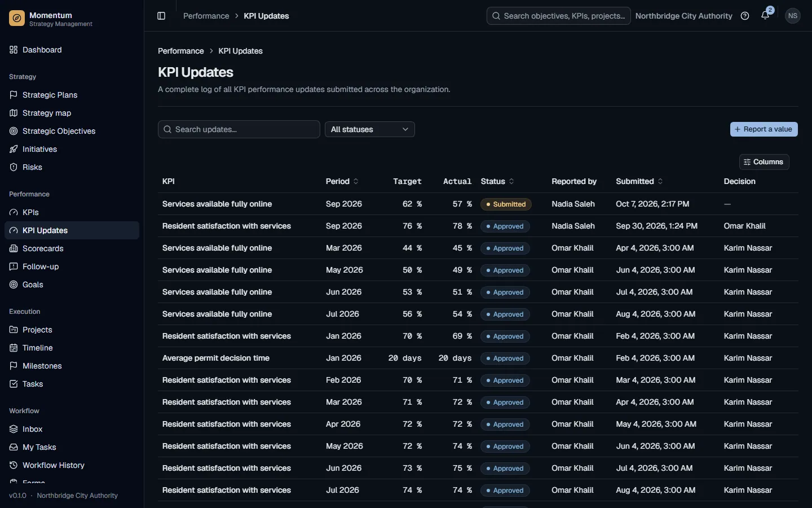Screen dimensions: 812x508
Task: Click the Actual column header
Action: (457, 181)
